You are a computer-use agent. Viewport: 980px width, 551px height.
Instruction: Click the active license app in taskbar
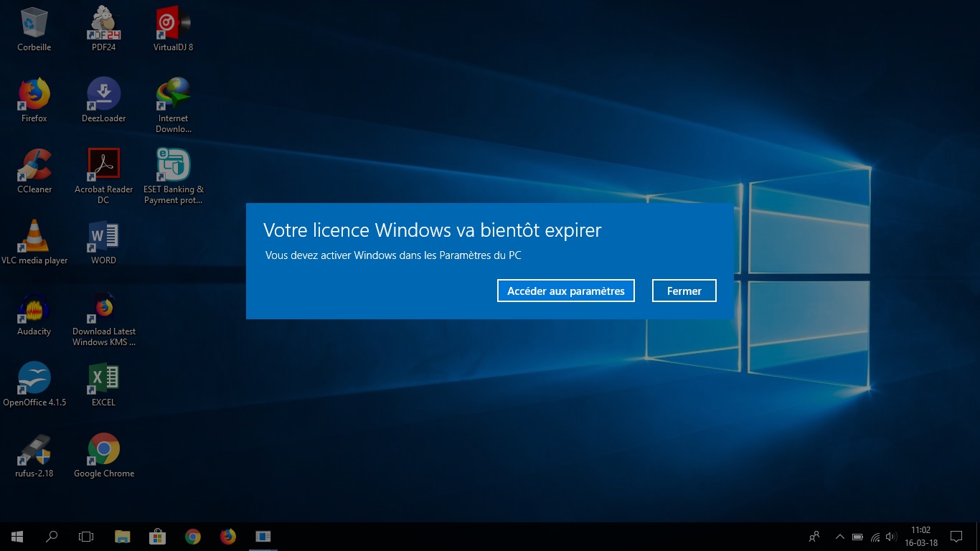(x=263, y=537)
